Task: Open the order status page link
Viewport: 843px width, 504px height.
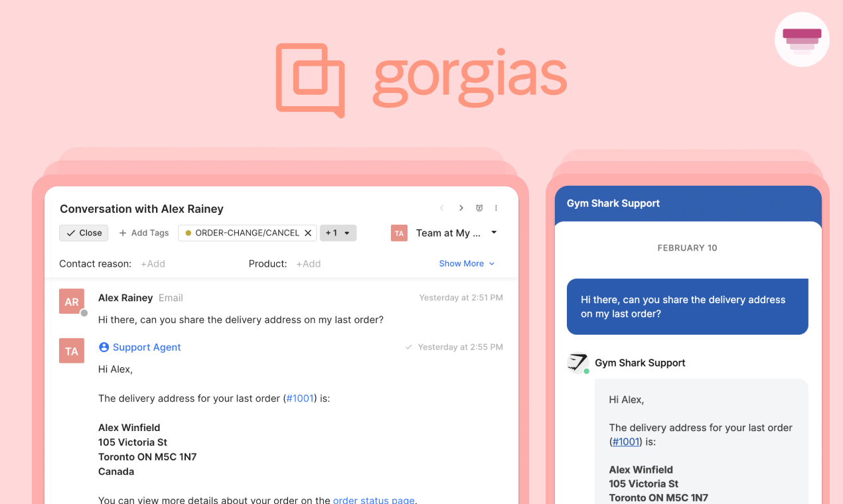Action: pyautogui.click(x=374, y=500)
